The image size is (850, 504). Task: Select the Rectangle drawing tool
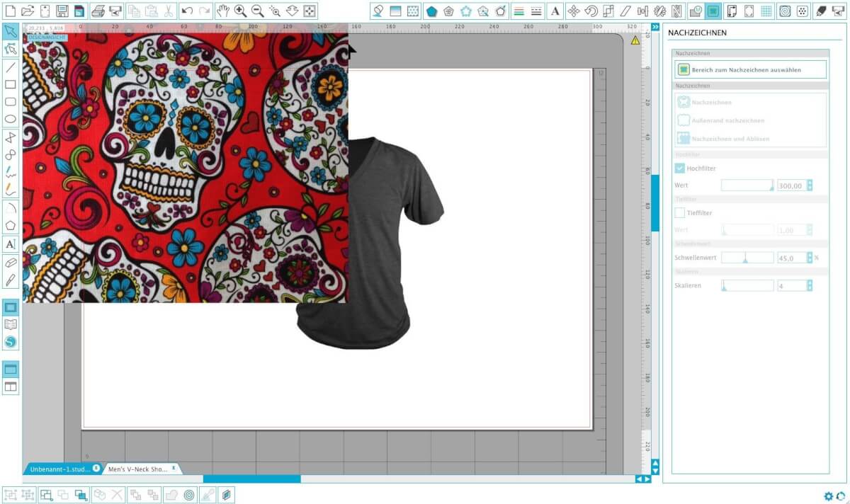(11, 84)
